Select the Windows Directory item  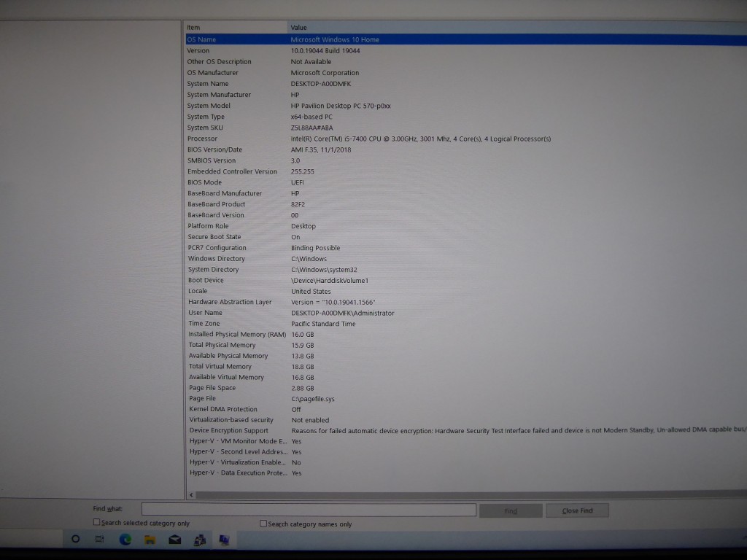216,259
